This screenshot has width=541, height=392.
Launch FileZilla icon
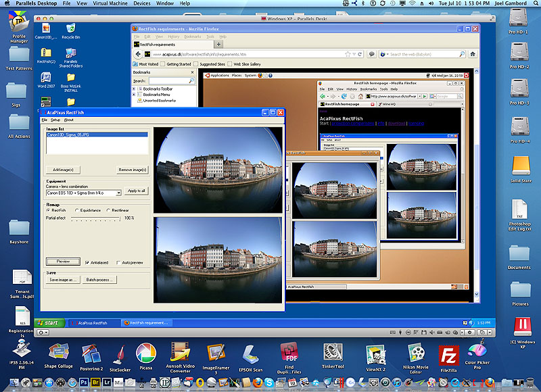coord(448,356)
